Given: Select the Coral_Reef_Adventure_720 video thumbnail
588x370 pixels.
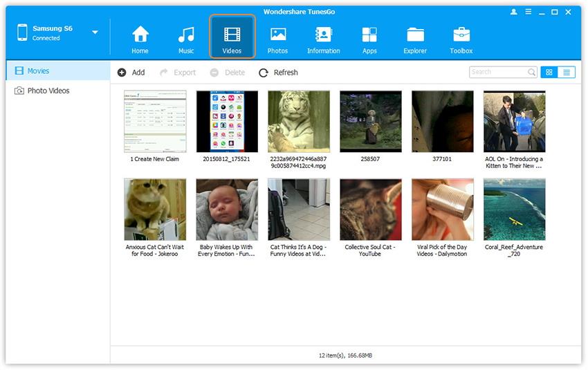Looking at the screenshot, I should pos(514,210).
